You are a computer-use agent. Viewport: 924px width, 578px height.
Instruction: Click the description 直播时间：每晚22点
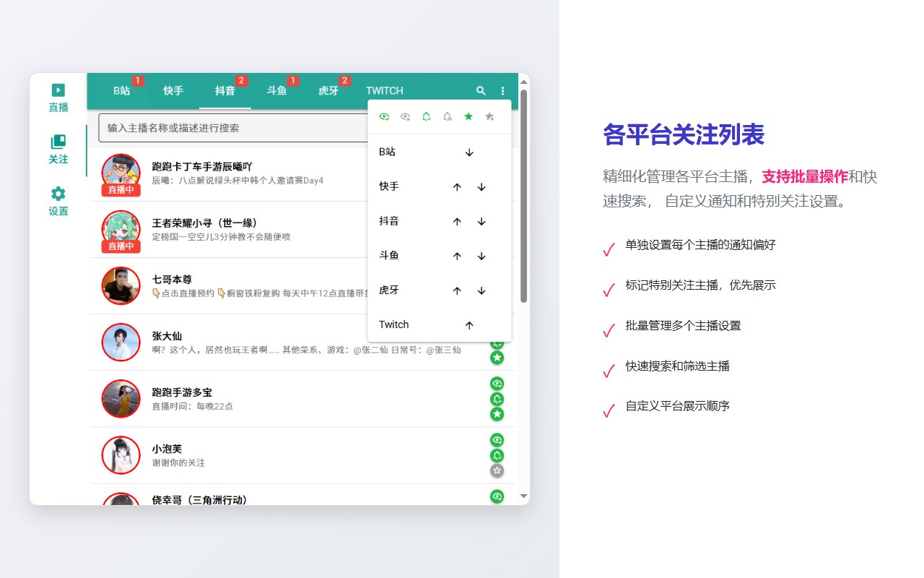click(193, 406)
